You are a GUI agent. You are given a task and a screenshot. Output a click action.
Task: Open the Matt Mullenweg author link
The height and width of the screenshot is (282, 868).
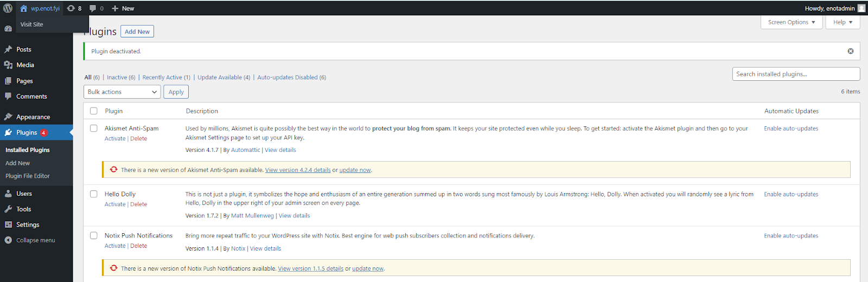(252, 216)
